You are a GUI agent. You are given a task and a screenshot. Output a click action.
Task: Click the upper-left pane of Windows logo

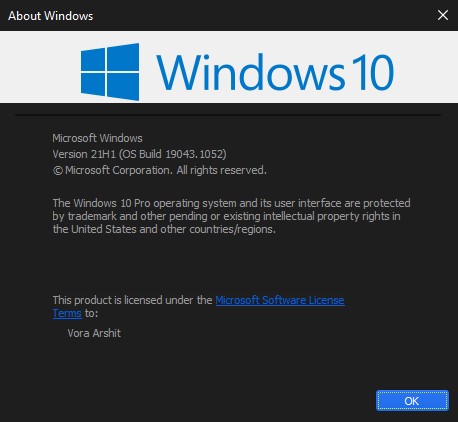(93, 59)
